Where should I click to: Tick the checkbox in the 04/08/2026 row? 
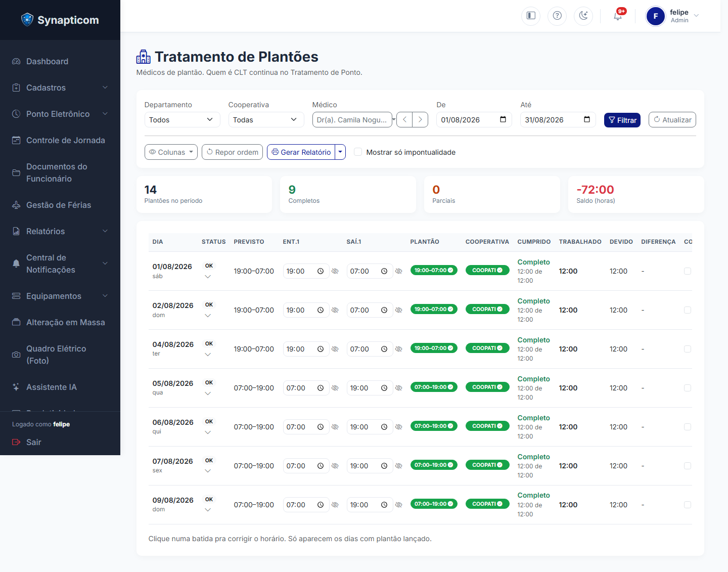(x=688, y=349)
